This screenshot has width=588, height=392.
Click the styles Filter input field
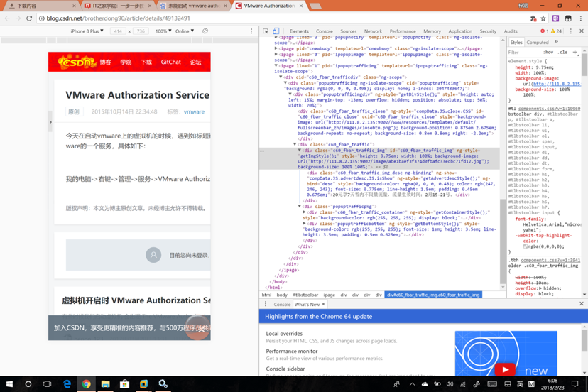point(522,52)
